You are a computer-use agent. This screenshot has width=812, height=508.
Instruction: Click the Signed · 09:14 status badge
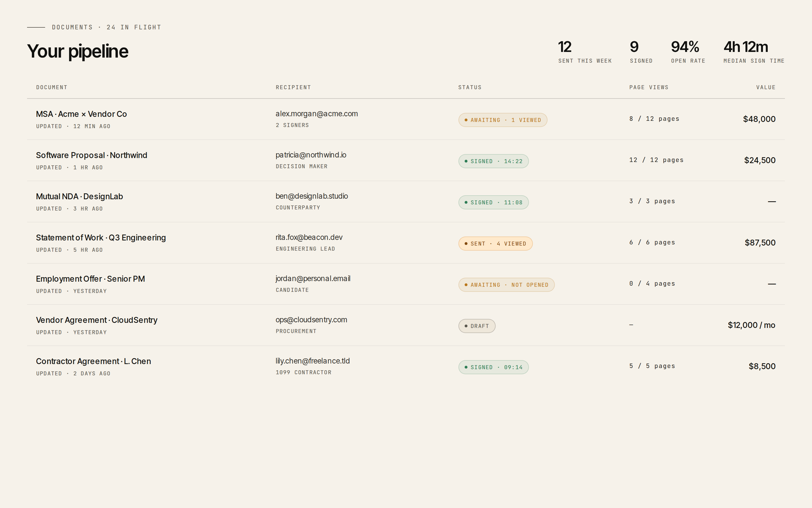tap(493, 367)
